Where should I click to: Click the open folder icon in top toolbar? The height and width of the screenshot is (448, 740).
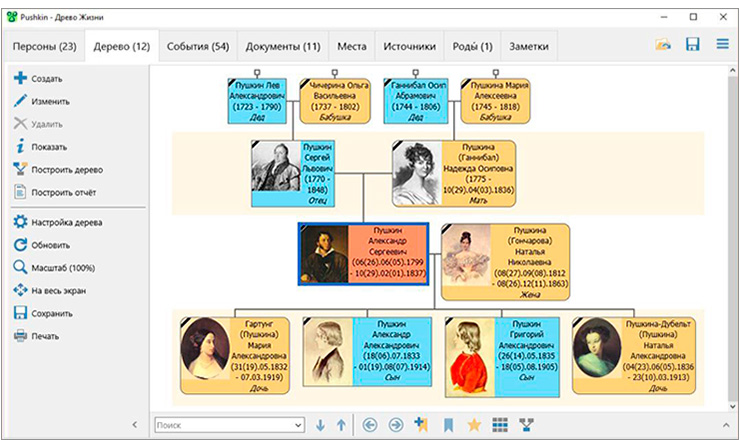coord(662,45)
